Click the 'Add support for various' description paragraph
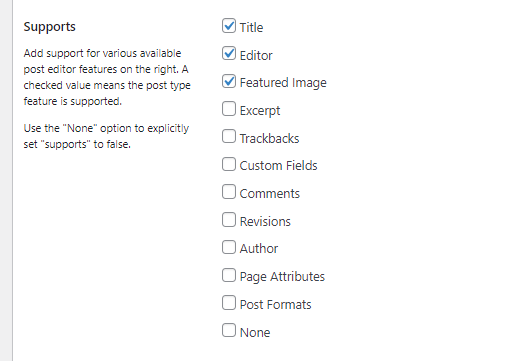Screen dimensions: 518x361 point(107,77)
